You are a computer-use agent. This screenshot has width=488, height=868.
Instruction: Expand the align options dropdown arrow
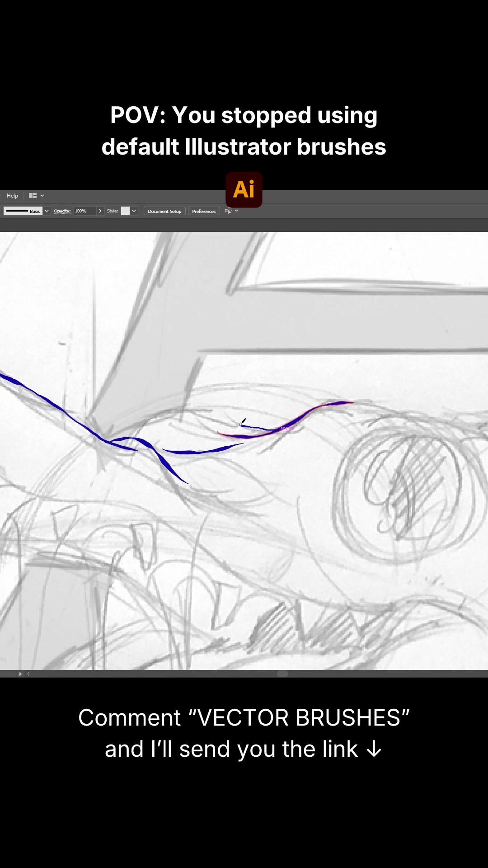236,211
